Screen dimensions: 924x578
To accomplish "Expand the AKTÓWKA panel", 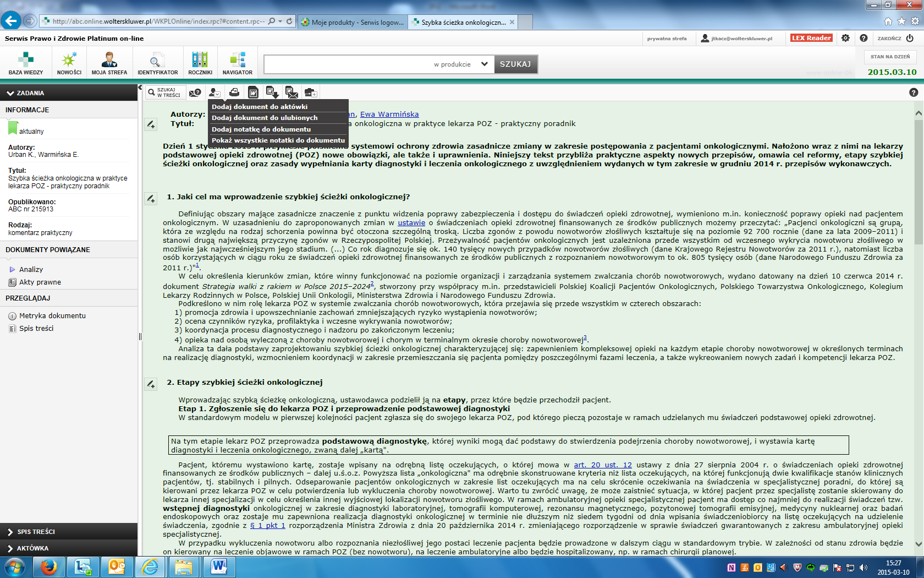I will 69,548.
